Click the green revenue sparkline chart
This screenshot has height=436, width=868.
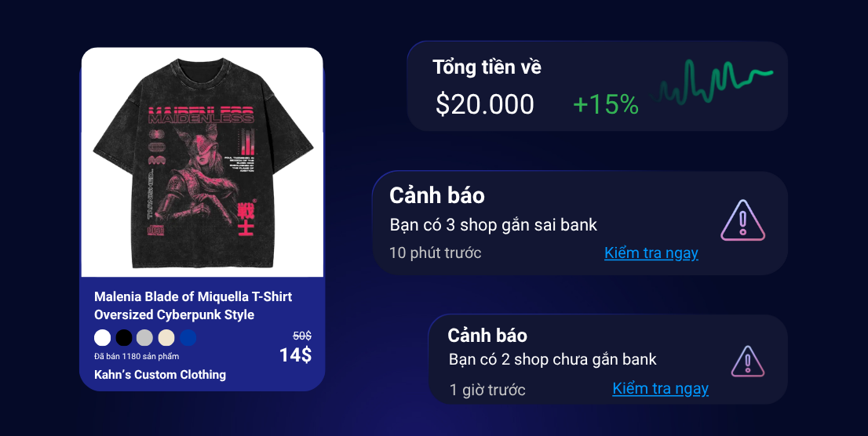(x=713, y=82)
